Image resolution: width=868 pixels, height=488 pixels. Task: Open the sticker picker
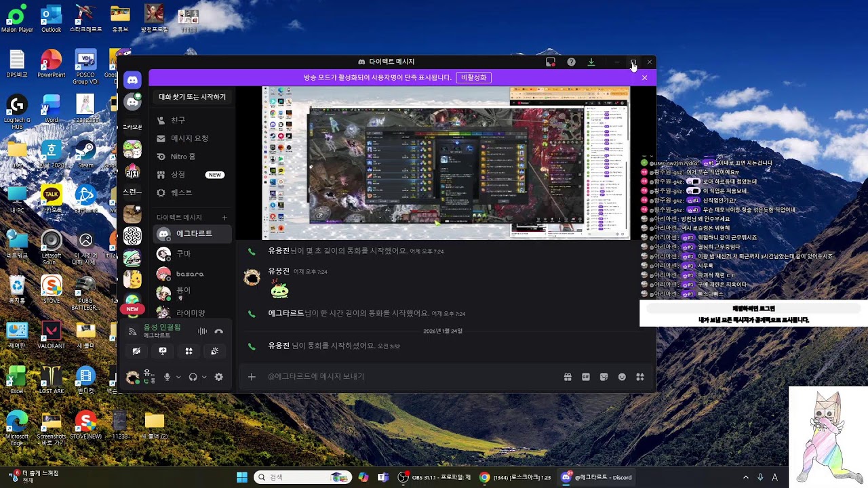[604, 377]
